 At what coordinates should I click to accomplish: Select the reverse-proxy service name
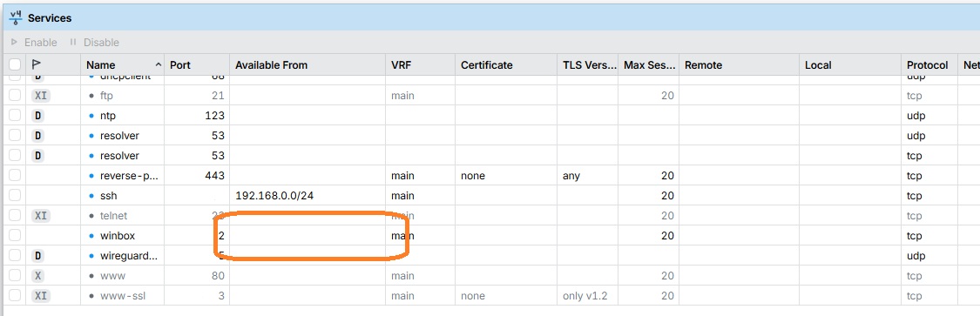pyautogui.click(x=129, y=176)
